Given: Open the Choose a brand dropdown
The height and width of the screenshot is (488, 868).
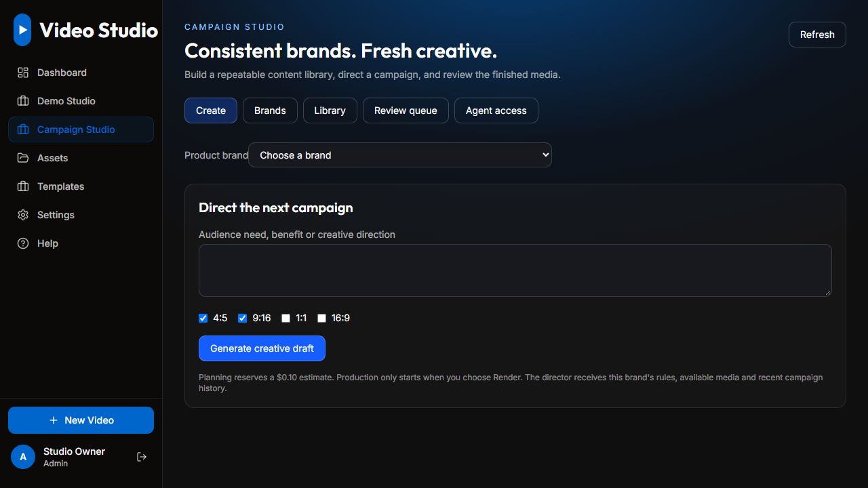Looking at the screenshot, I should [400, 155].
